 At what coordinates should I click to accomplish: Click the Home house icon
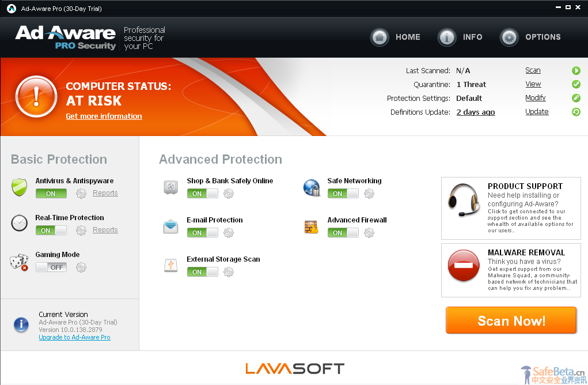380,37
